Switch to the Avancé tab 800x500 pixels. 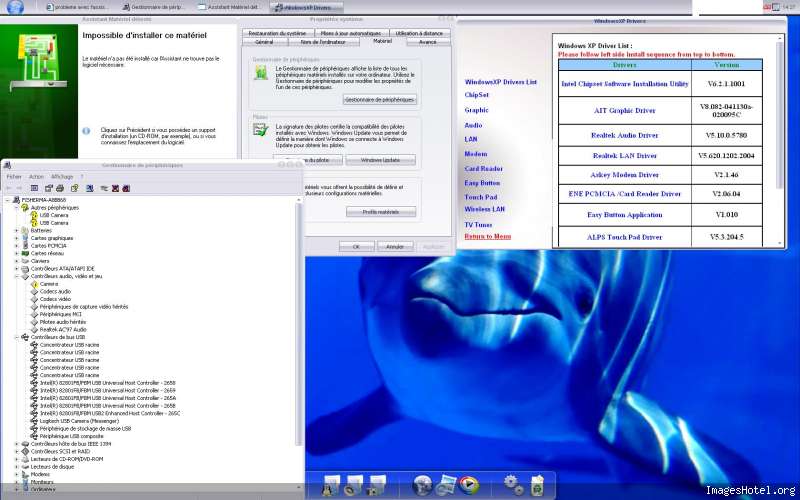tap(428, 42)
